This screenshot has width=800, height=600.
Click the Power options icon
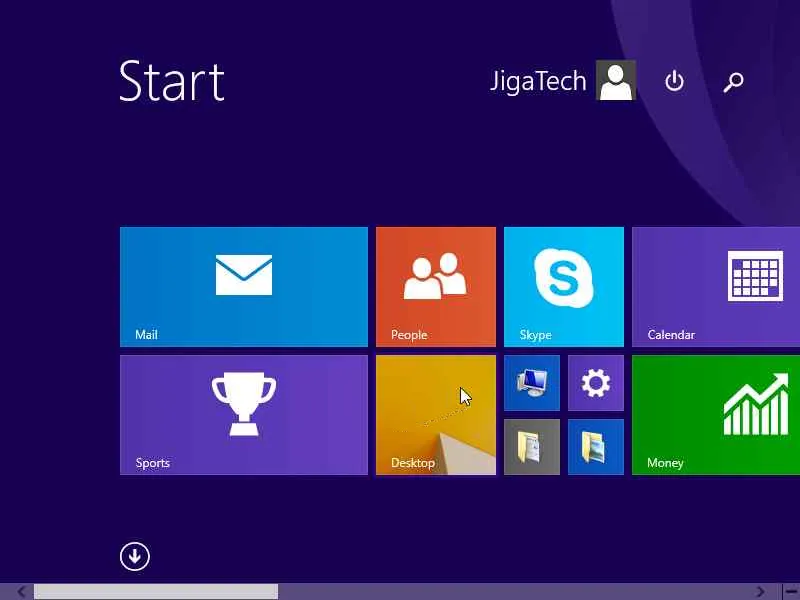point(674,81)
